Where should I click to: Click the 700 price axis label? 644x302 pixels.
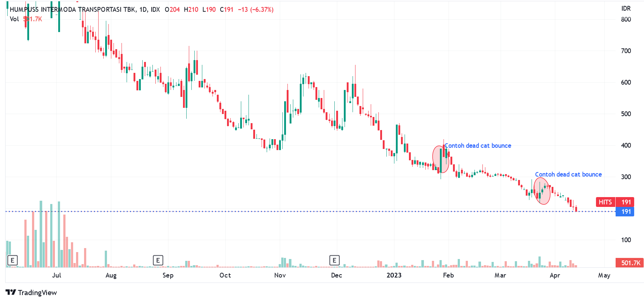626,51
